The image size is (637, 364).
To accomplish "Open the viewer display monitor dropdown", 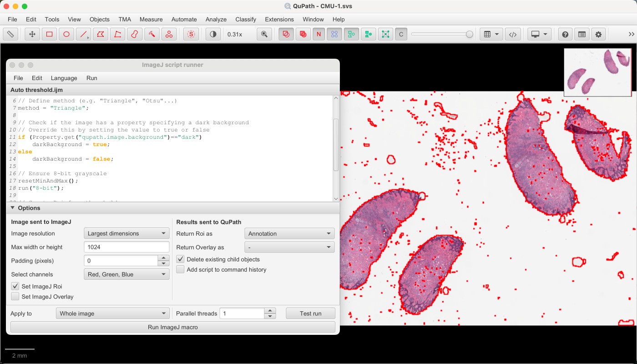I will [540, 34].
